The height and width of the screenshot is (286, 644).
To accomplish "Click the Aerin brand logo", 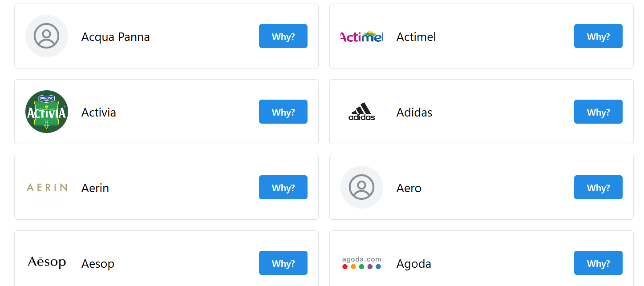I will click(47, 187).
